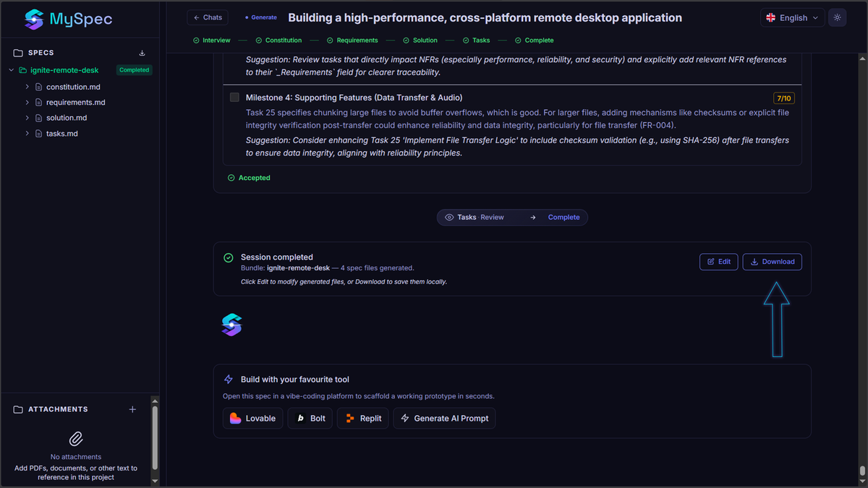Open spec in Replit
Image resolution: width=868 pixels, height=488 pixels.
[363, 418]
